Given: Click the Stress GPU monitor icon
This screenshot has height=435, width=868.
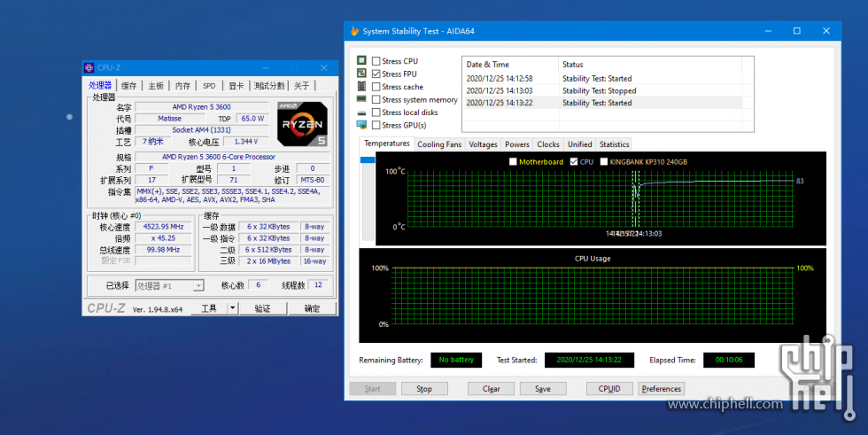Looking at the screenshot, I should [361, 125].
